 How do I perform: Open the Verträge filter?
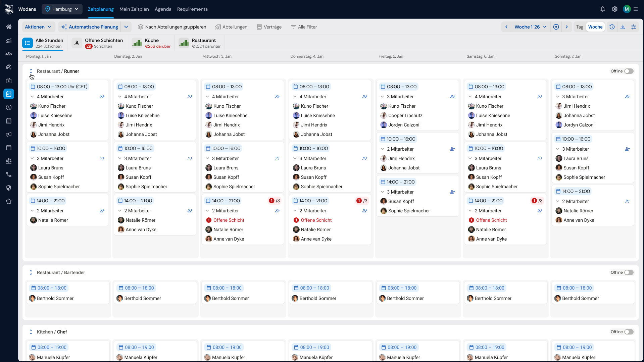click(x=269, y=27)
